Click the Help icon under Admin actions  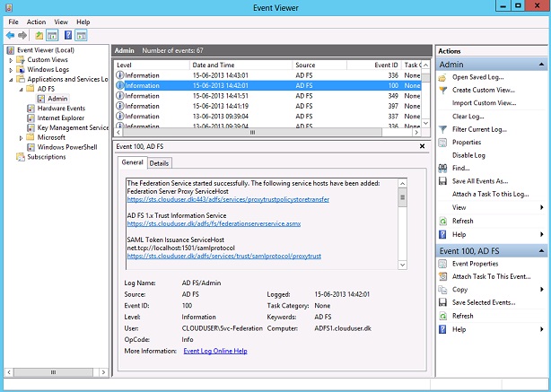pyautogui.click(x=442, y=234)
